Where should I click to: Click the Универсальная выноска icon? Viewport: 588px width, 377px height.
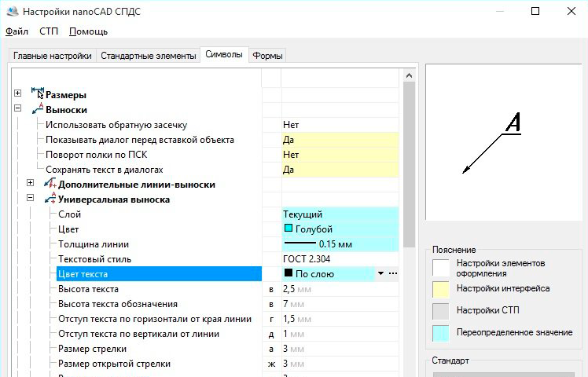click(50, 198)
